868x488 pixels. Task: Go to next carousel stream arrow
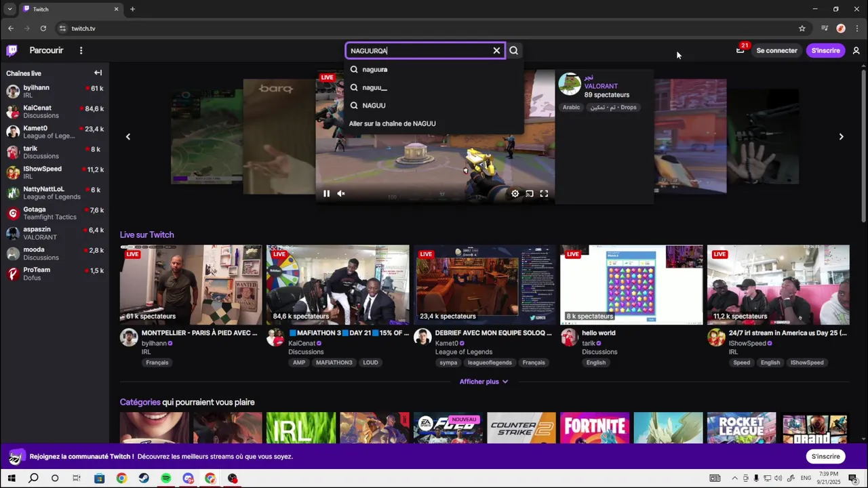click(x=841, y=136)
